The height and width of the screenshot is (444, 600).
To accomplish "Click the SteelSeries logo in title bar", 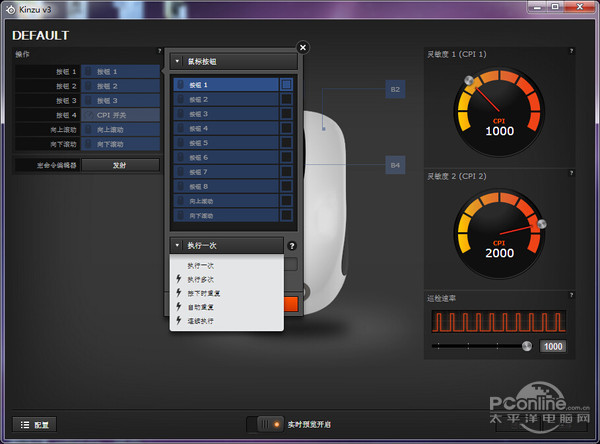I will tap(11, 10).
